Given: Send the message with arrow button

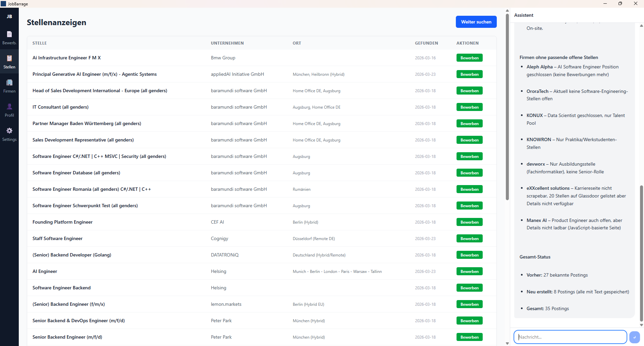Looking at the screenshot, I should click(x=635, y=337).
